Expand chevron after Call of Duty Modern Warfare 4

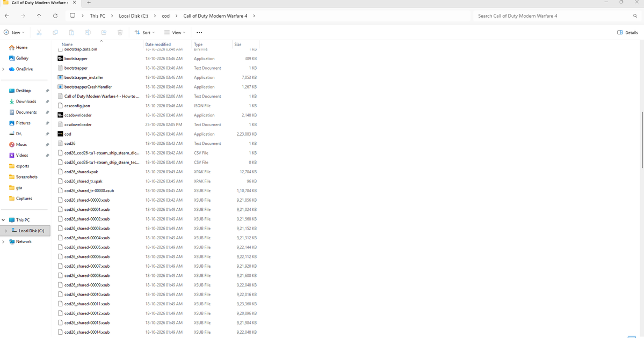point(254,16)
